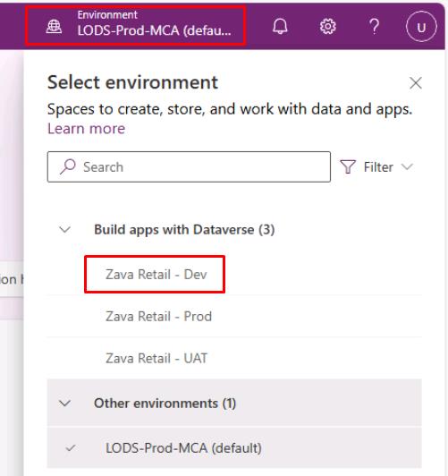Select LODS-Prod-MCA (default) environment
Image resolution: width=448 pixels, height=476 pixels.
(234, 447)
